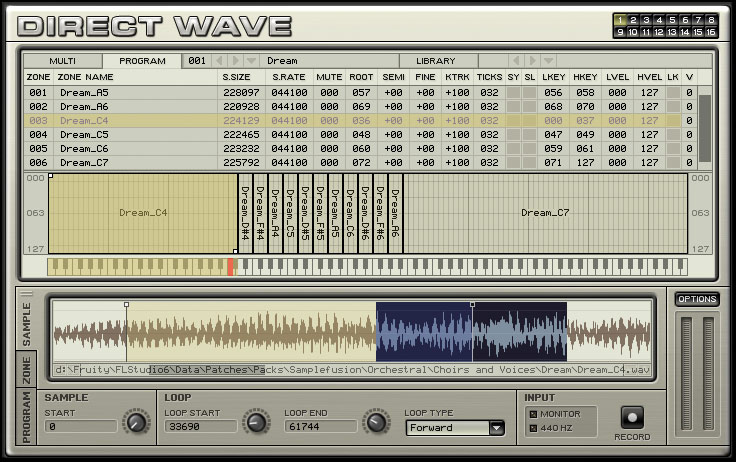Enable the MONITOR checkbox

(x=533, y=414)
